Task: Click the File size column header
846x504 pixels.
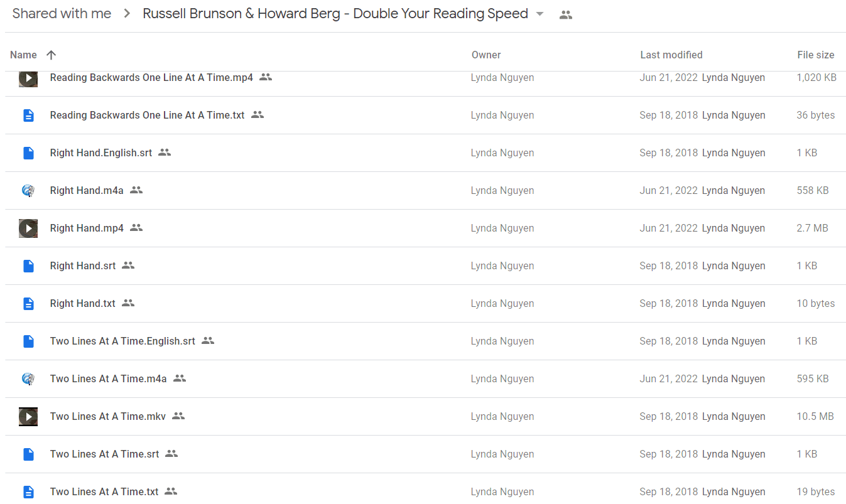Action: tap(816, 55)
